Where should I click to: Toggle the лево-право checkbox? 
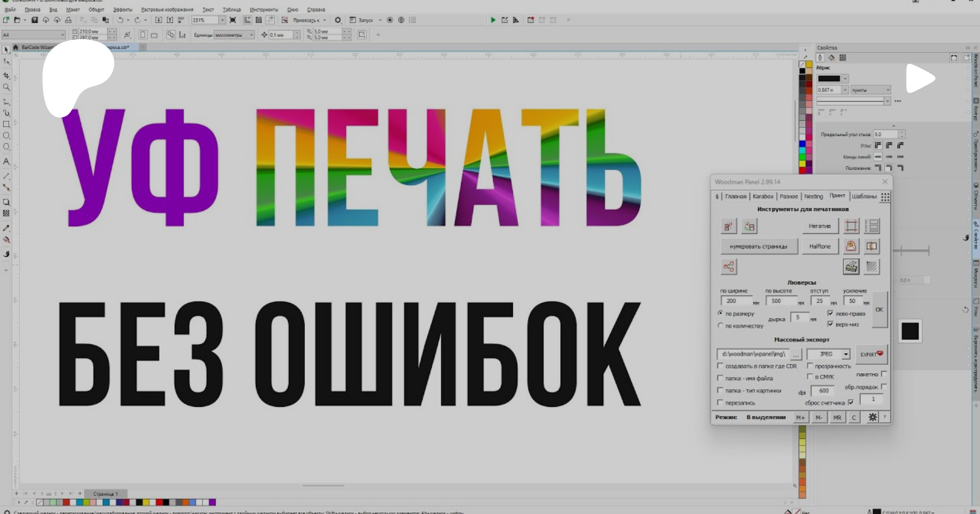(x=830, y=313)
